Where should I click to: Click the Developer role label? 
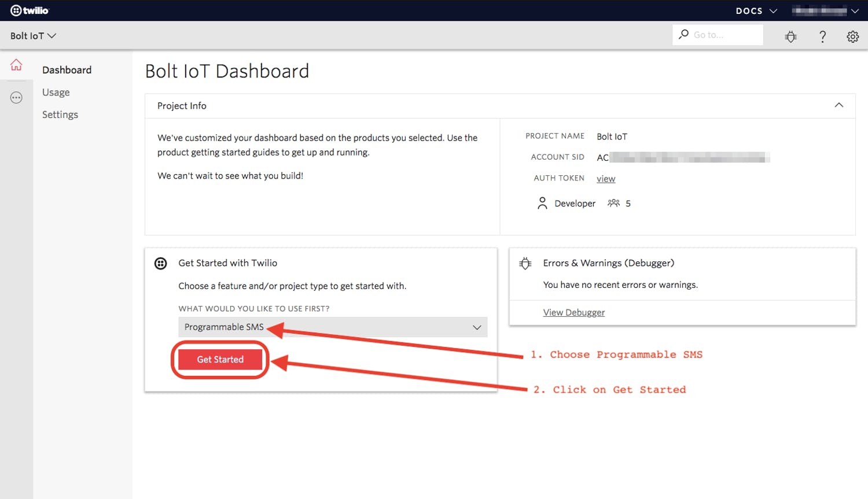(x=575, y=204)
